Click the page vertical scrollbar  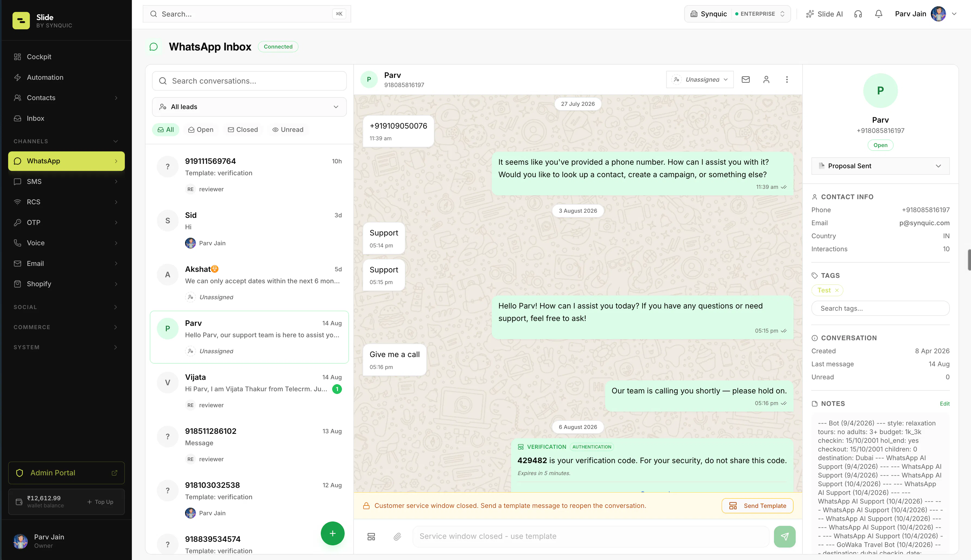[969, 260]
